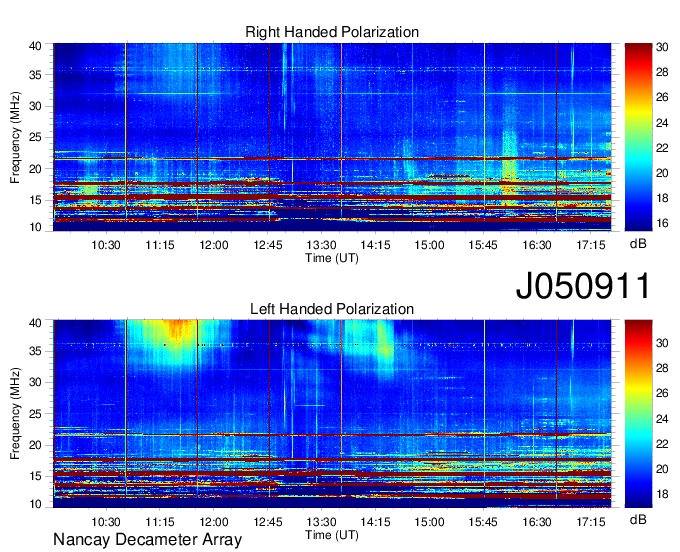Click the 12:00 tick under Right Handed plot

[214, 245]
